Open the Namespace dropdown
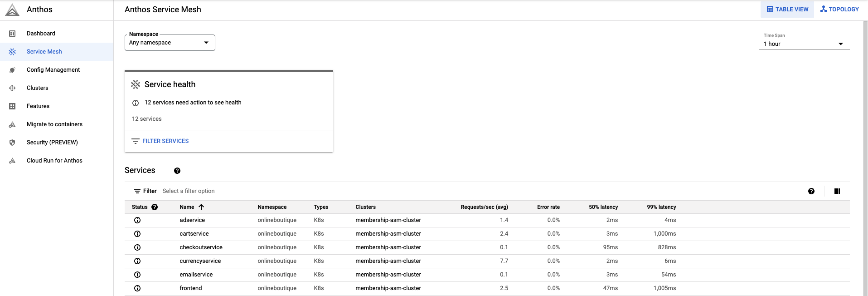The height and width of the screenshot is (296, 868). [x=170, y=43]
